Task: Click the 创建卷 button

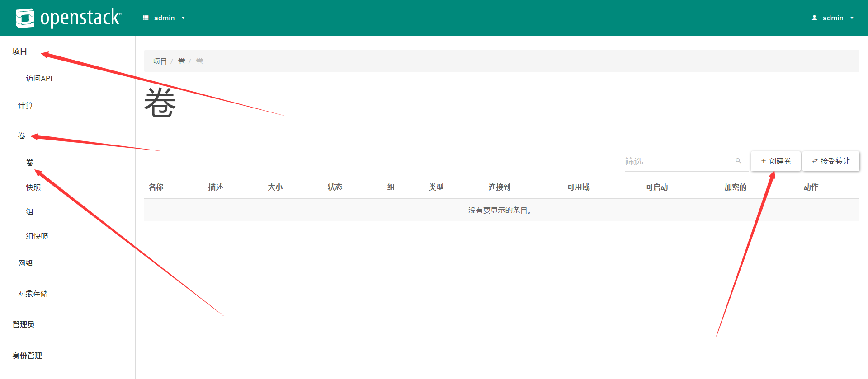Action: pyautogui.click(x=776, y=161)
